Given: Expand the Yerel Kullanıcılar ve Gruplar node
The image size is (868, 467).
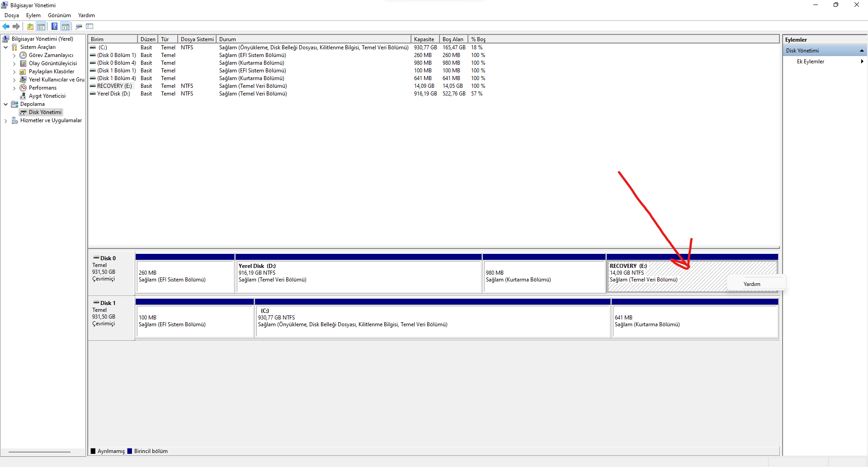Looking at the screenshot, I should 14,80.
